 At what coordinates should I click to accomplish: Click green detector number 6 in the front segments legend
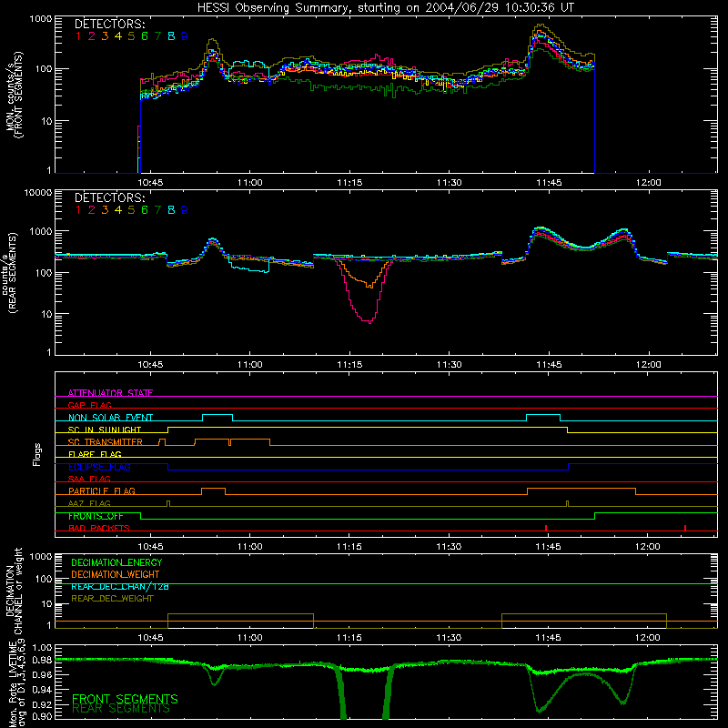click(x=145, y=36)
